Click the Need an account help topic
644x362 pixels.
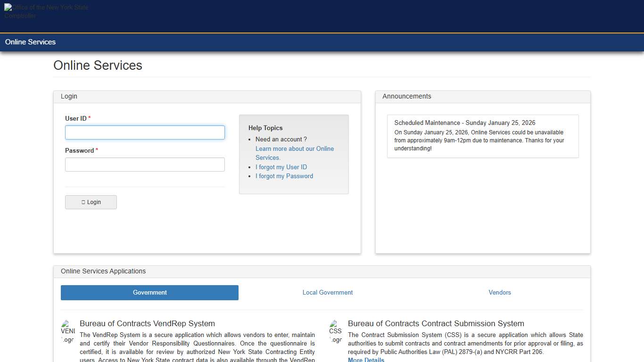(281, 139)
